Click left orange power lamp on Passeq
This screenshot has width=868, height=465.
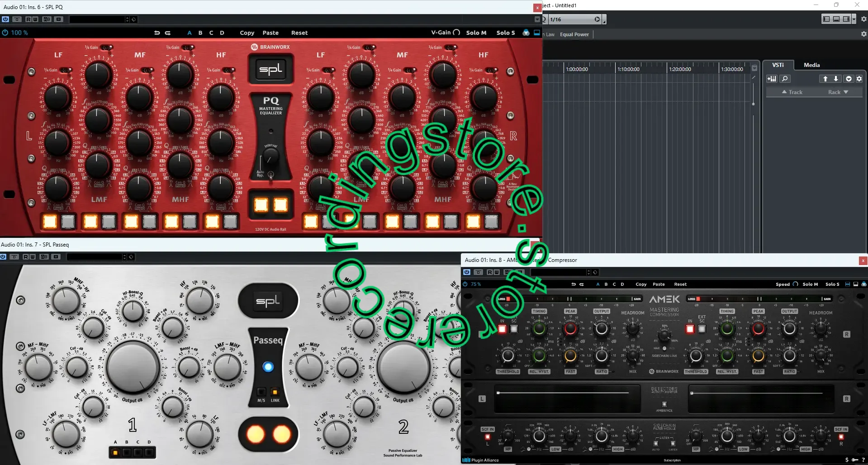(255, 434)
